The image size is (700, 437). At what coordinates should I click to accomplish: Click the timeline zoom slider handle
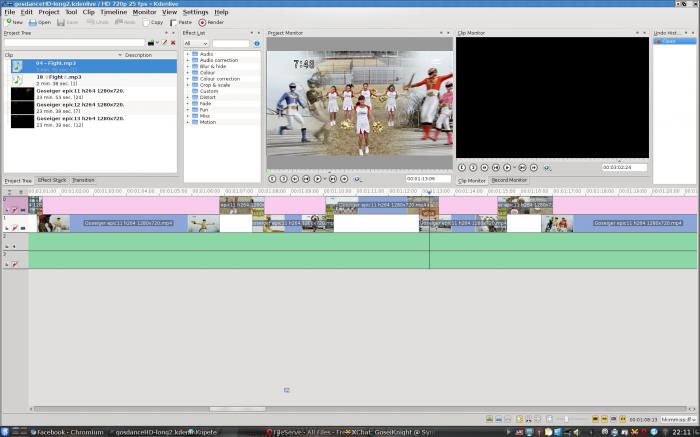pos(566,419)
